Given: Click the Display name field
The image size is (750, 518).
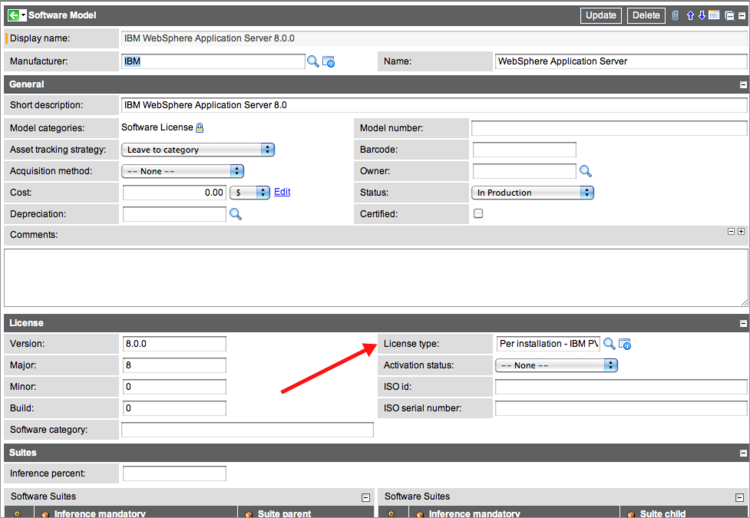Looking at the screenshot, I should 434,38.
